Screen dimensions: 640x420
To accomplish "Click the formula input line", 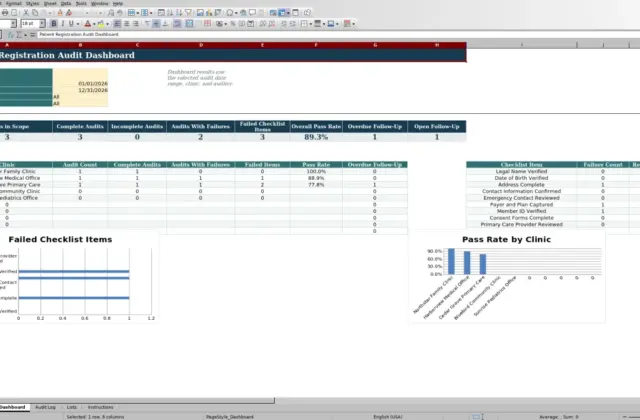I will [339, 35].
